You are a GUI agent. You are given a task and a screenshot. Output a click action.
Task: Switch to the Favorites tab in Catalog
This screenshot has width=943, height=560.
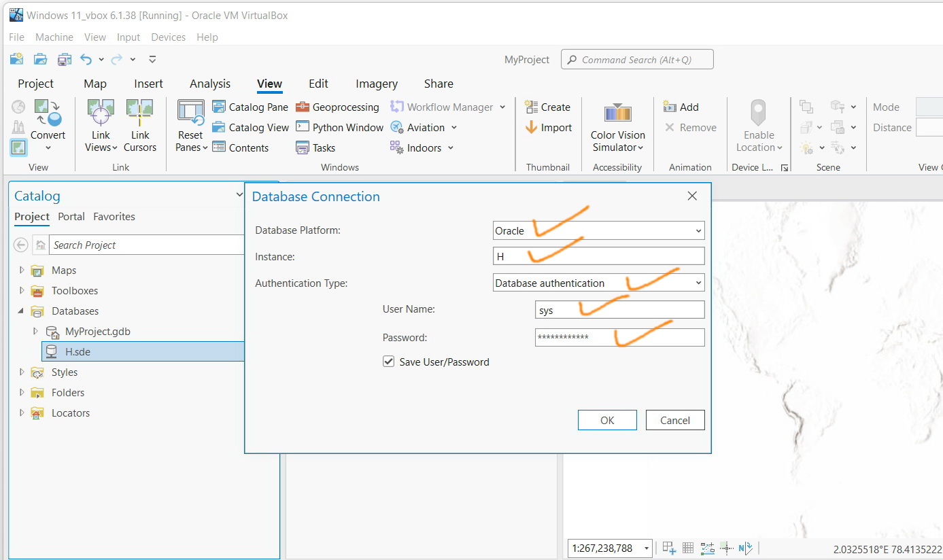[x=114, y=217]
